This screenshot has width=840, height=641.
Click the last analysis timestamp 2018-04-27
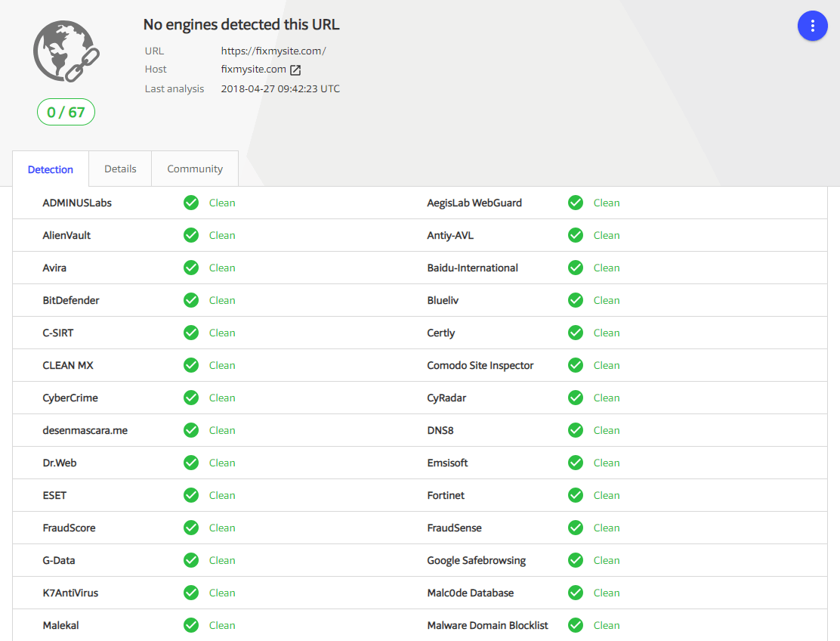[x=280, y=88]
